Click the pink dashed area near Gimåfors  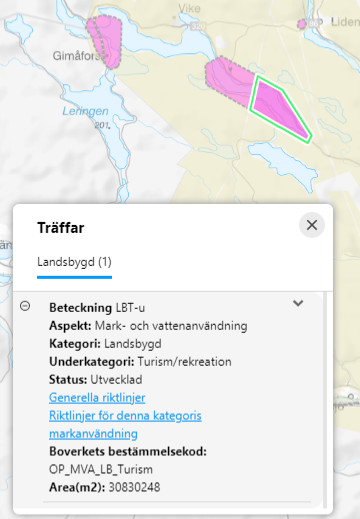coord(105,41)
